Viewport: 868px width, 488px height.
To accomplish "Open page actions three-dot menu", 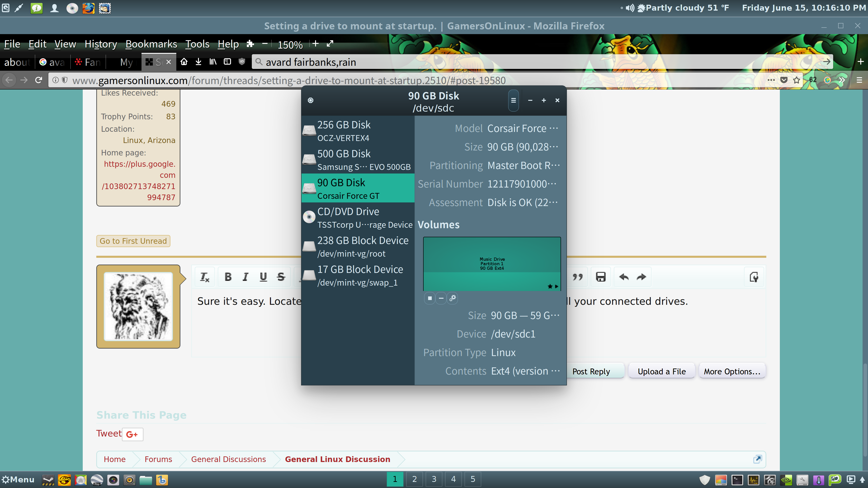I will [x=771, y=80].
